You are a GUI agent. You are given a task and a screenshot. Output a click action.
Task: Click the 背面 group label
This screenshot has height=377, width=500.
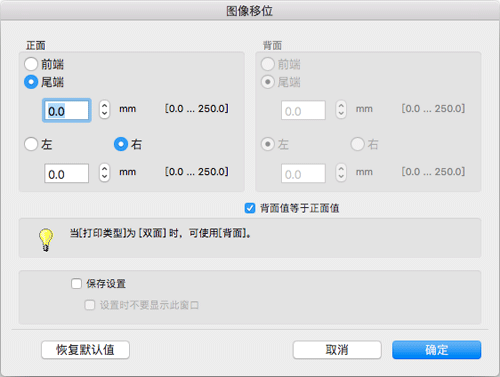272,45
